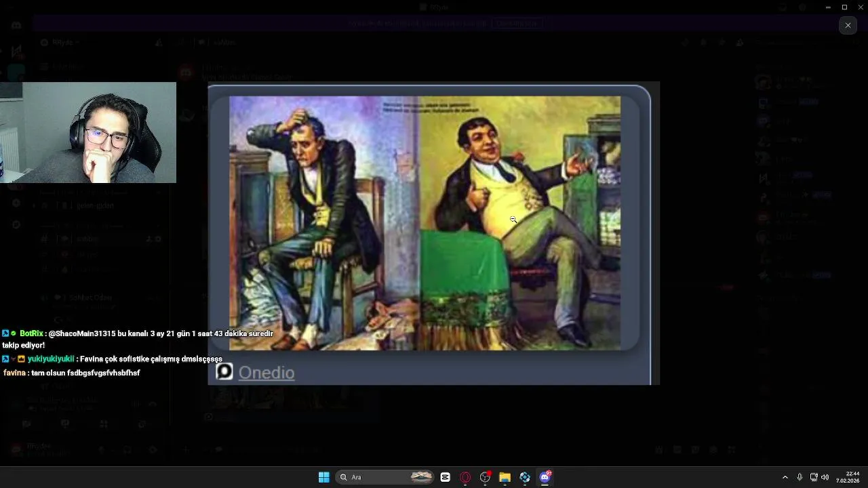Minimize the Discord window
The image size is (868, 488).
click(827, 7)
